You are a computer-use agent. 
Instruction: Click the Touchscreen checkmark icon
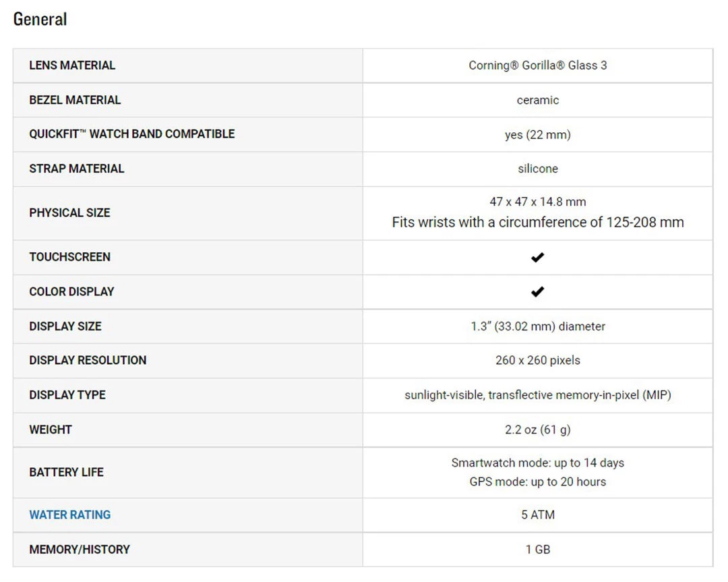[x=537, y=257]
